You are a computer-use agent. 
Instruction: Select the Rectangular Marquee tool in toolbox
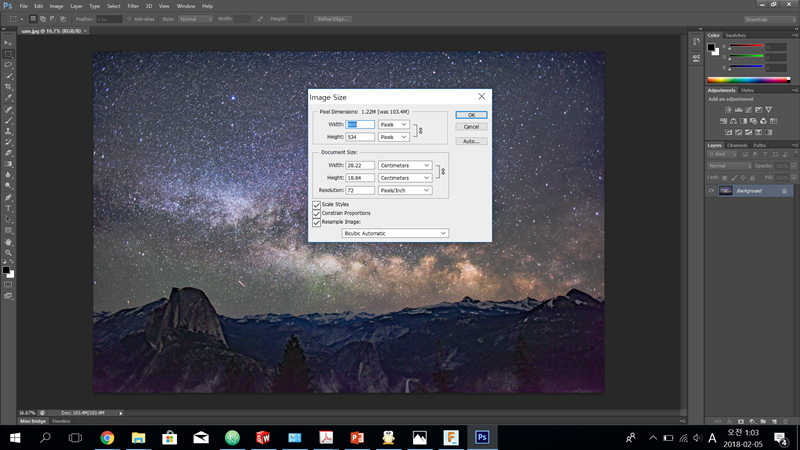(x=8, y=54)
